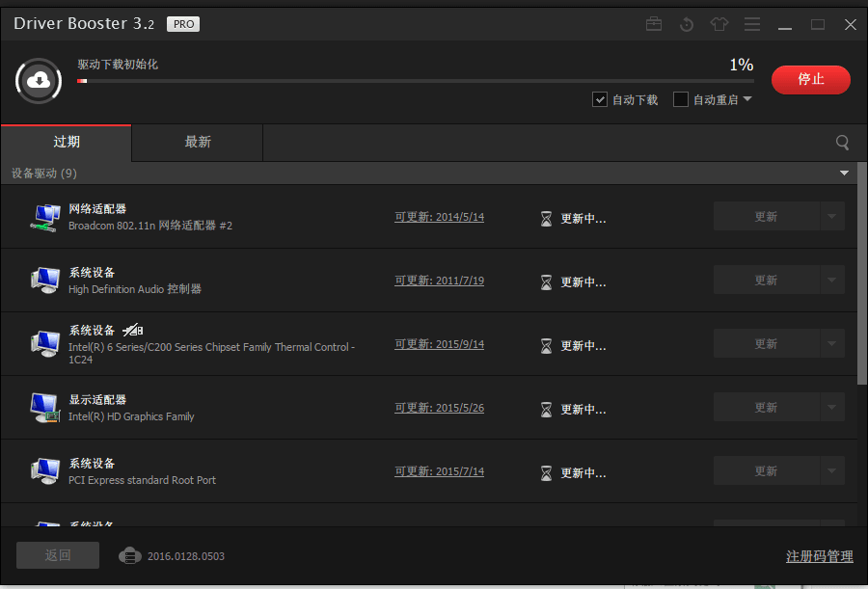Click 更新 button for Thermal Control chipset

[766, 344]
